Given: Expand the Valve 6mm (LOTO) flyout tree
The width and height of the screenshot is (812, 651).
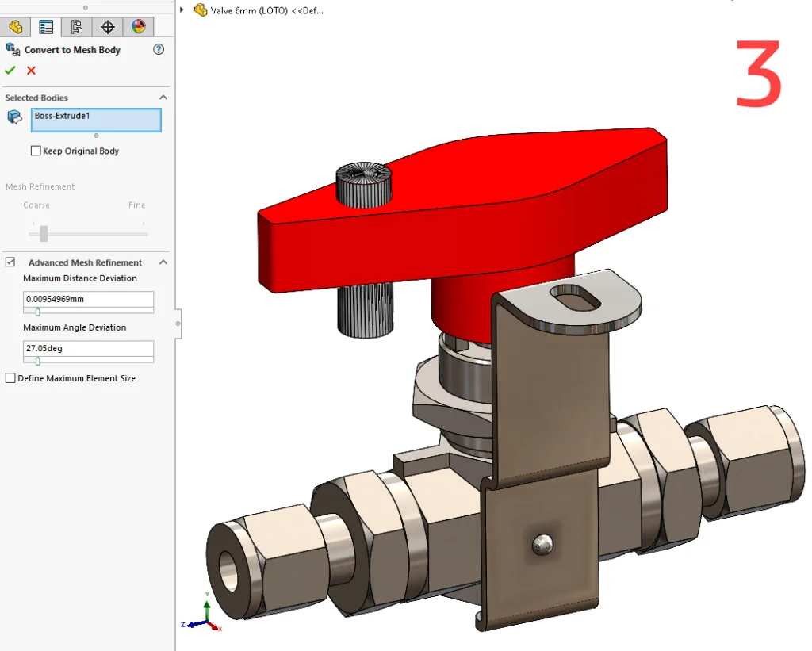Looking at the screenshot, I should click(182, 10).
